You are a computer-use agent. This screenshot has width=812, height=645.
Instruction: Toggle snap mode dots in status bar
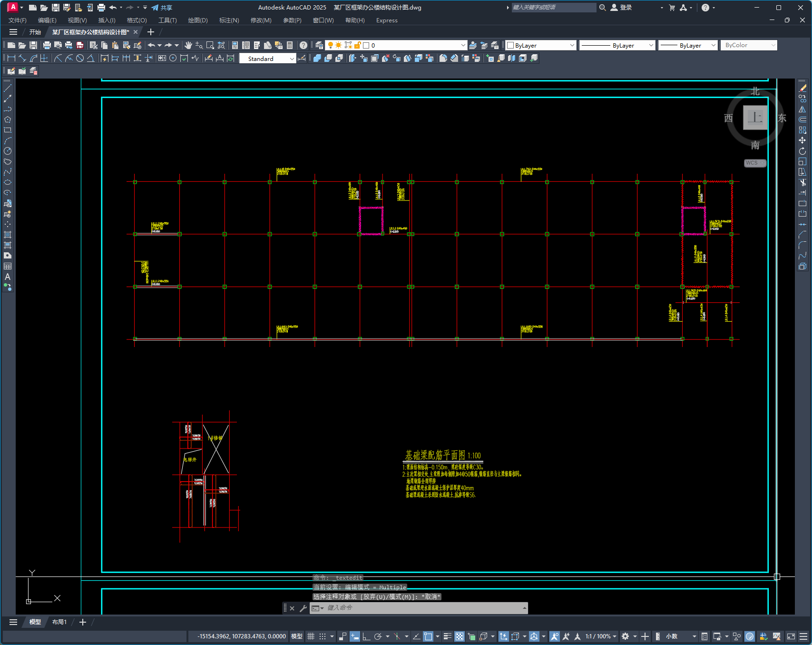323,636
